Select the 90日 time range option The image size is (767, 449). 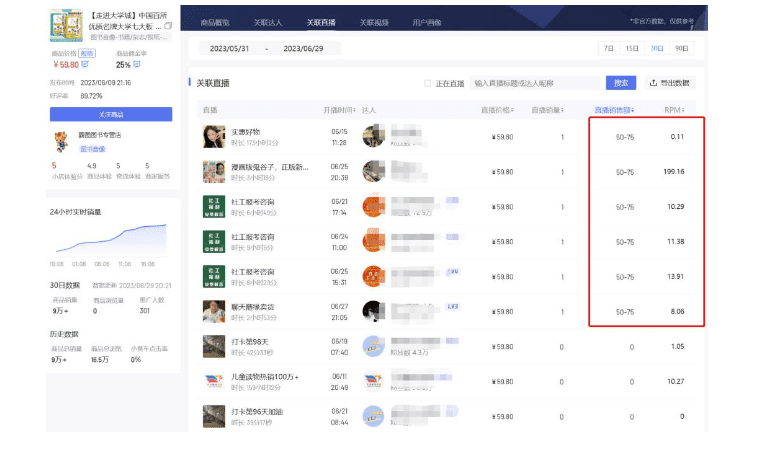point(681,48)
